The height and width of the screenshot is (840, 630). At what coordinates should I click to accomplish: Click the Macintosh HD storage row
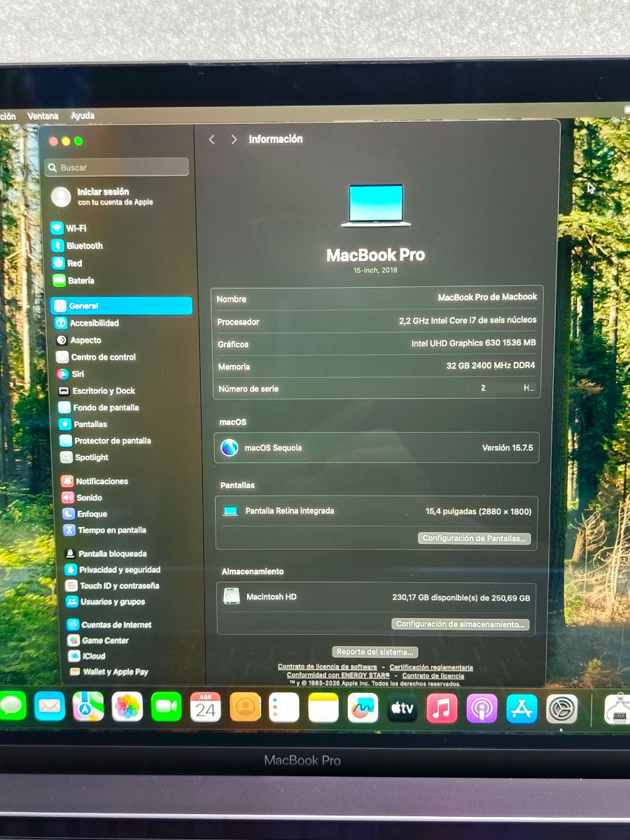(x=378, y=597)
